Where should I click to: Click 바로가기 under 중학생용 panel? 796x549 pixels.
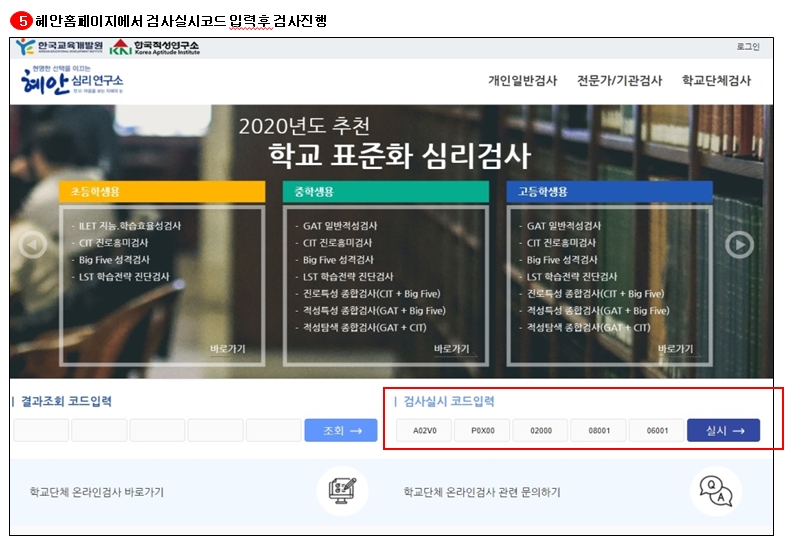451,349
